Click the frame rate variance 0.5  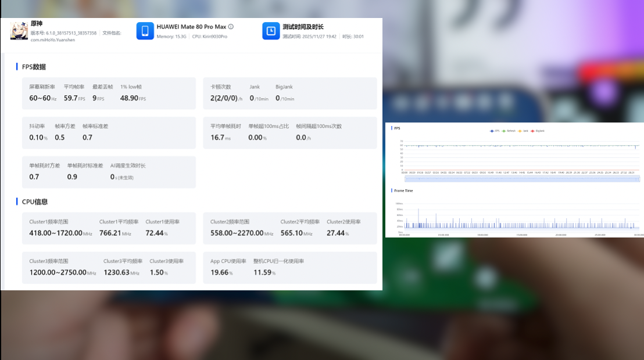point(59,138)
